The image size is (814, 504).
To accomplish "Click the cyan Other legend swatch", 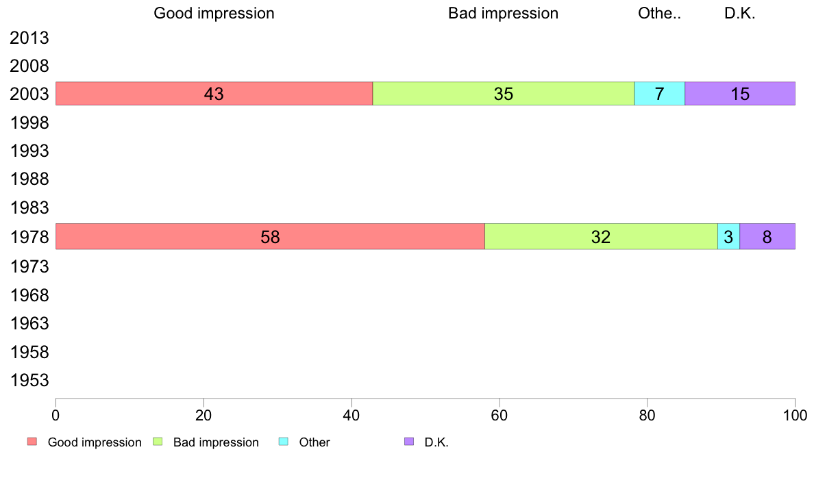I will [283, 442].
